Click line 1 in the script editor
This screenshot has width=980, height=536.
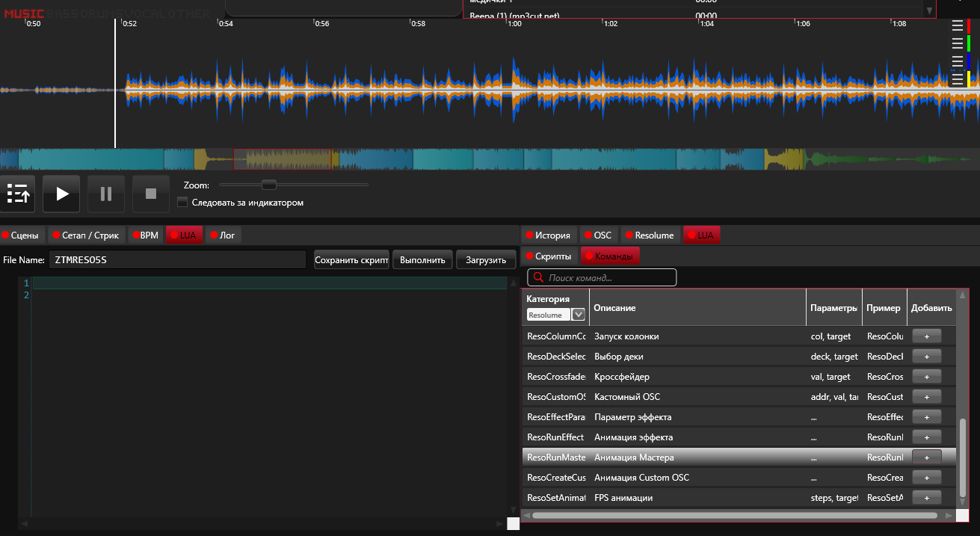[x=269, y=283]
